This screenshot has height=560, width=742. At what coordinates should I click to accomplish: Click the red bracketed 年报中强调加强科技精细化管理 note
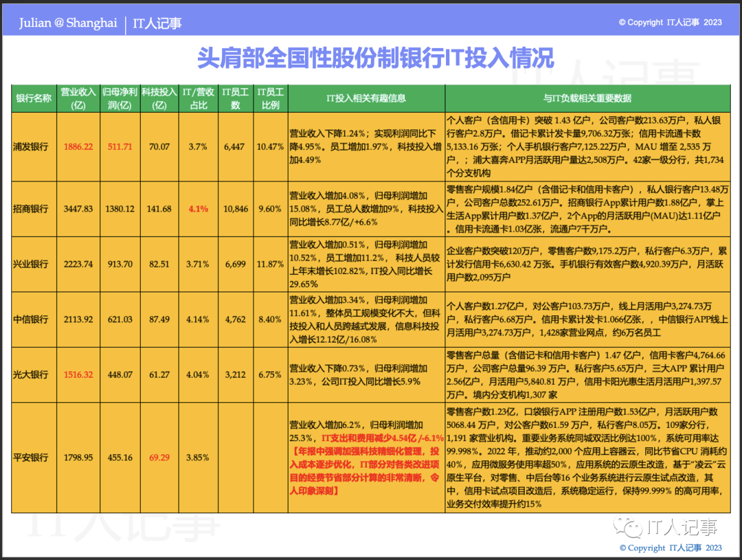(365, 471)
